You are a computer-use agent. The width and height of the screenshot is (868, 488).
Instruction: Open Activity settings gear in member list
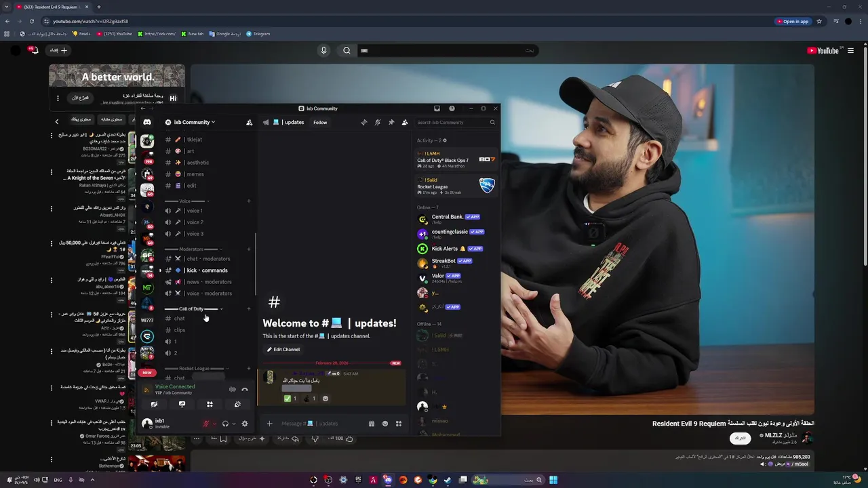pos(445,140)
